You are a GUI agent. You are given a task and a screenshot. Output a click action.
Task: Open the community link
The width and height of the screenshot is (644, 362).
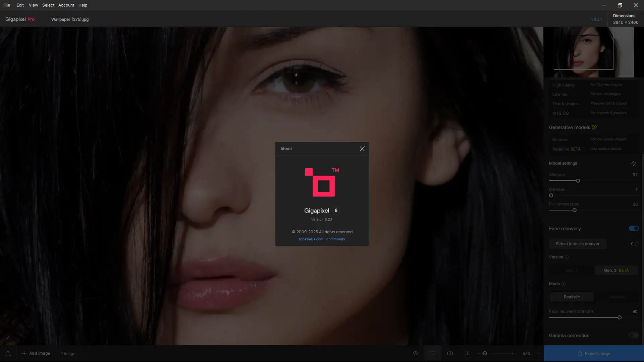point(335,239)
